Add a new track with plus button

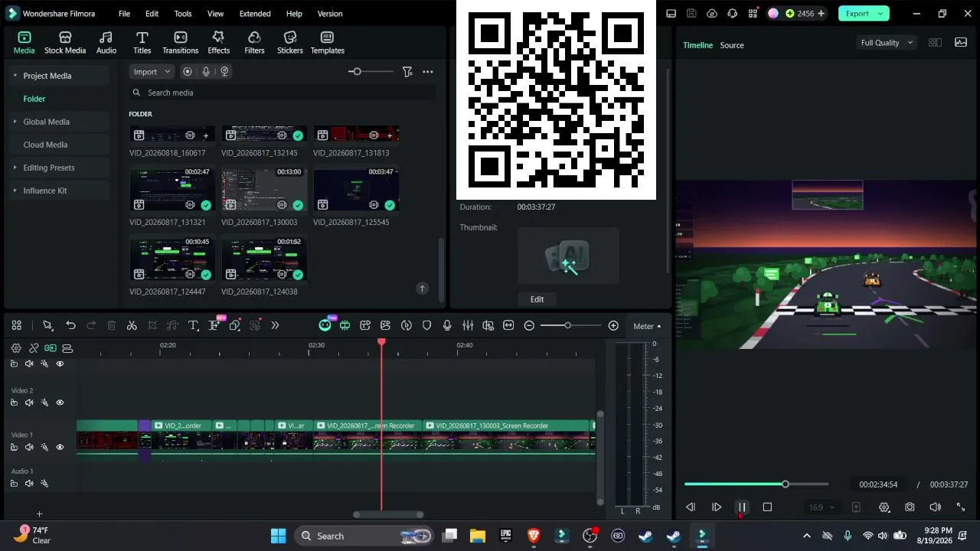point(39,514)
